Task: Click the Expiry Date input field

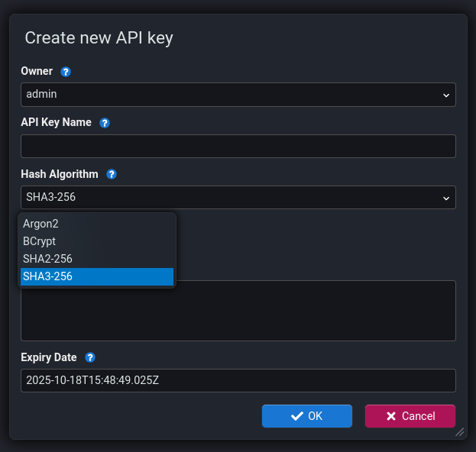Action: [238, 380]
